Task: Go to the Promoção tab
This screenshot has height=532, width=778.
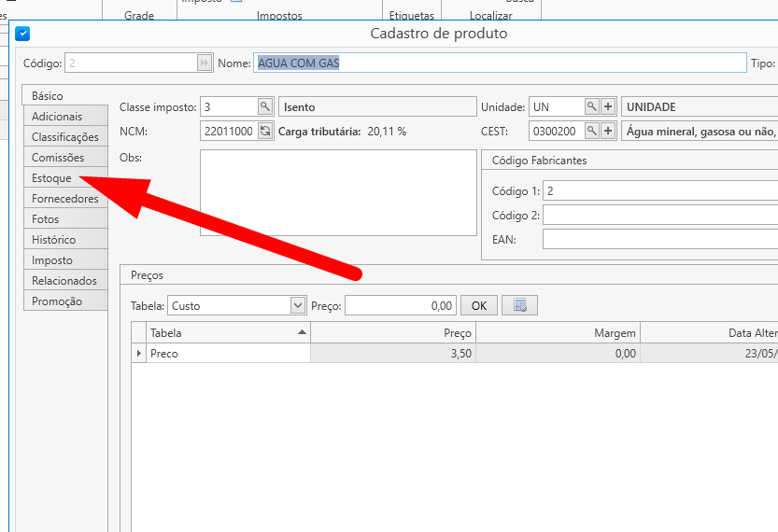Action: pyautogui.click(x=57, y=301)
